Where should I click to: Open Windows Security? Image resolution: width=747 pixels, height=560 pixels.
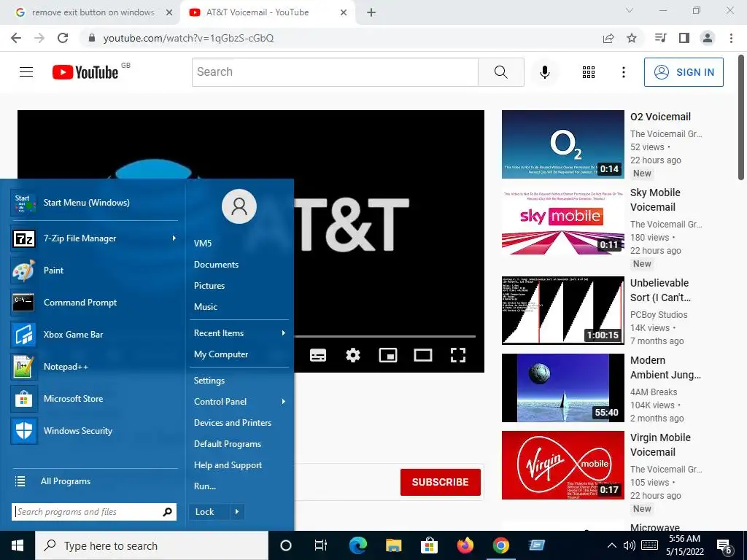[x=94, y=430]
